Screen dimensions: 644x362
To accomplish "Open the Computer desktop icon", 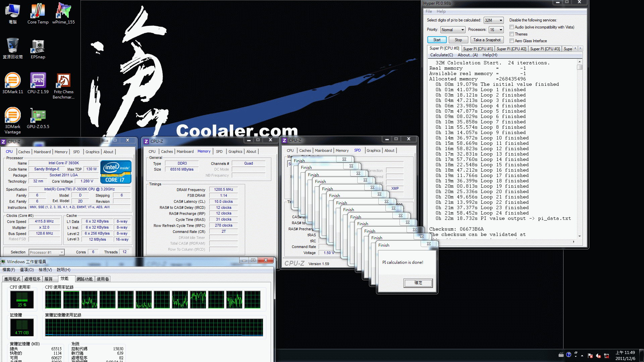I will coord(12,13).
